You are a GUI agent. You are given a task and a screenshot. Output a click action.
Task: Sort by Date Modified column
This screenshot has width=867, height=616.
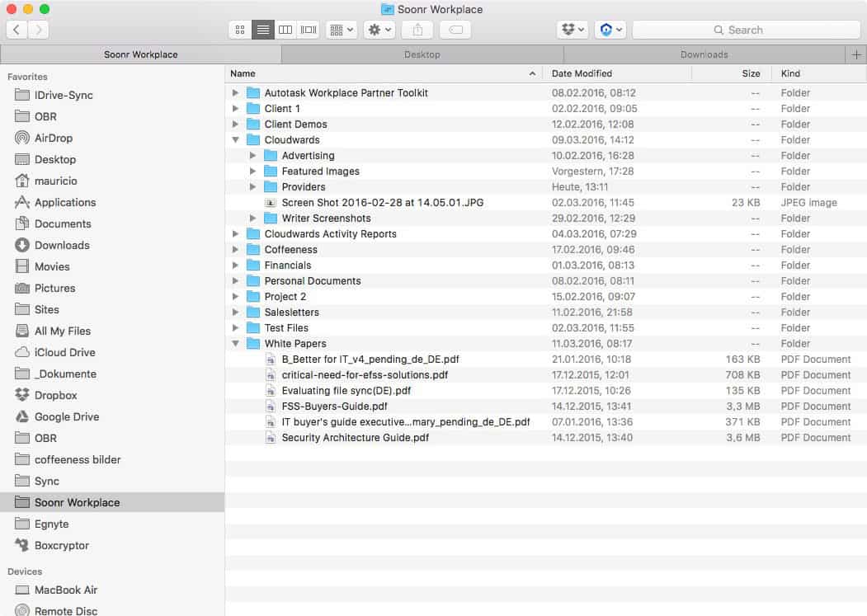(616, 73)
